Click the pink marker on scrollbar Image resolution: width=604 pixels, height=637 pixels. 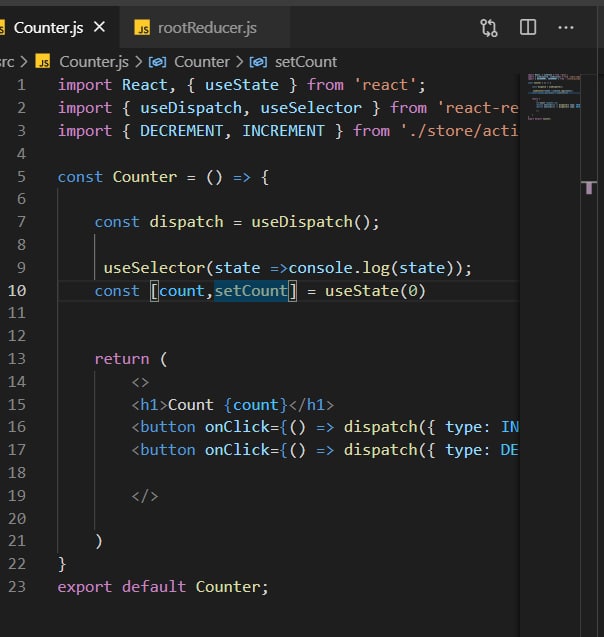click(x=589, y=187)
